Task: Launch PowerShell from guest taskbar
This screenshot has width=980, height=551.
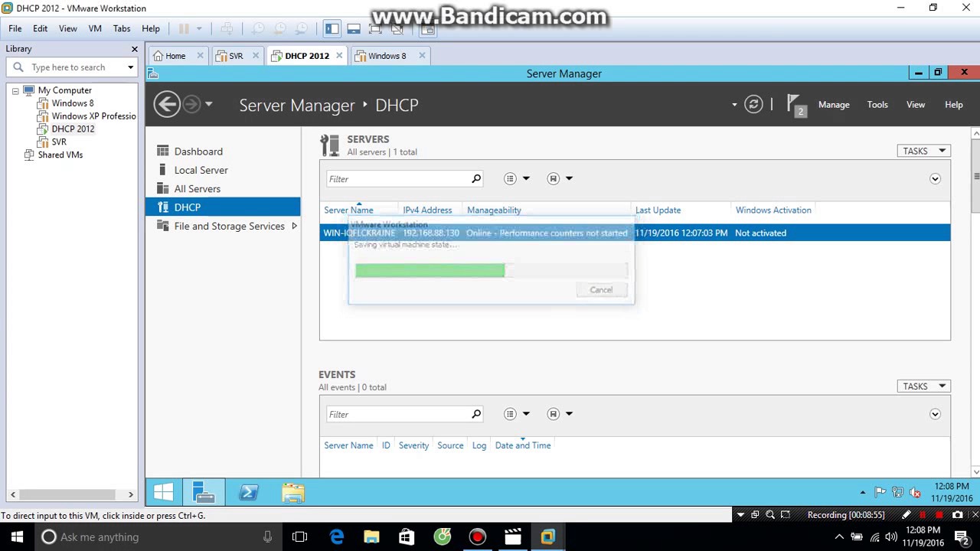Action: coord(249,492)
